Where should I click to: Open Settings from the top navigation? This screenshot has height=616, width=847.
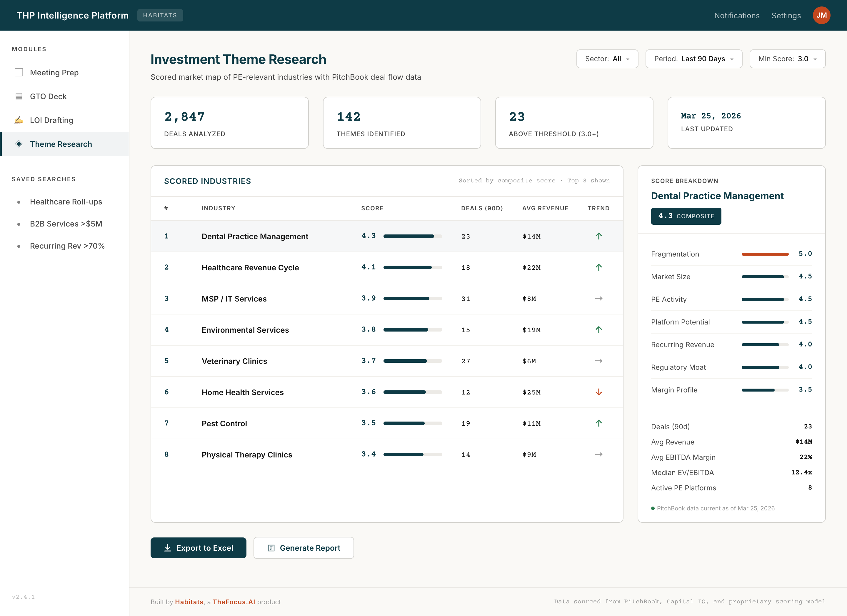pos(786,15)
